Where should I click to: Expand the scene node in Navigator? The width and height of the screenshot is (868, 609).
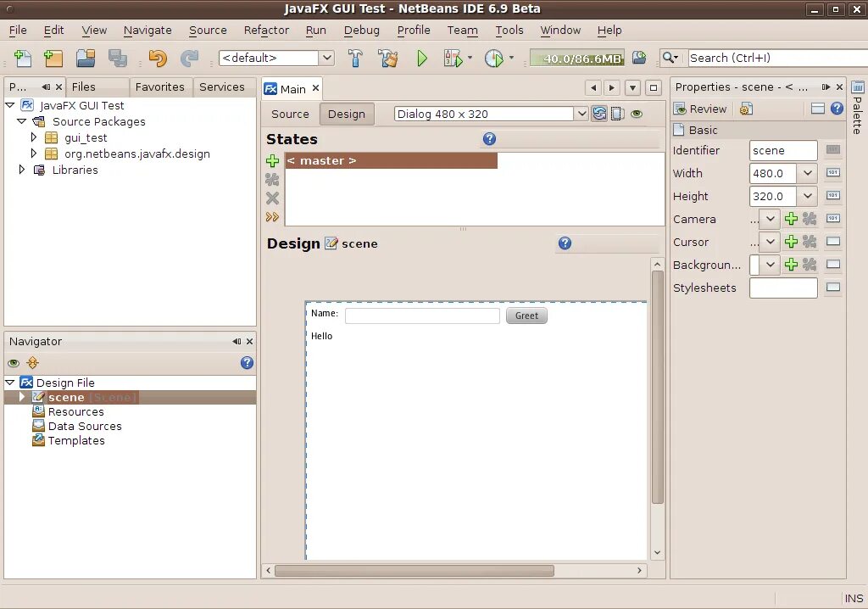click(21, 397)
